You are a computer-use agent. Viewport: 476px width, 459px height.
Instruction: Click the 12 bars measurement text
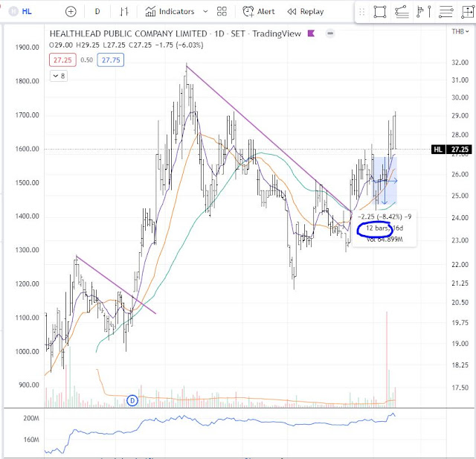(377, 228)
